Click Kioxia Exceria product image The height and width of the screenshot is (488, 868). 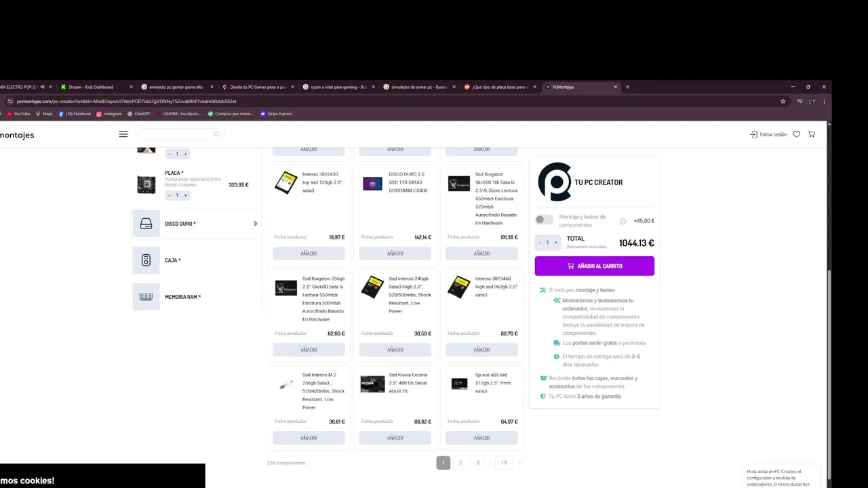pyautogui.click(x=372, y=384)
